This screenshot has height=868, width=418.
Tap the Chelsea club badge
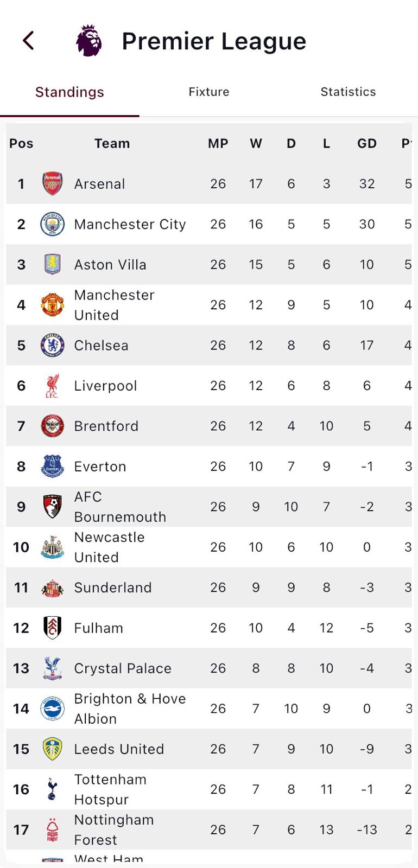[x=53, y=345]
